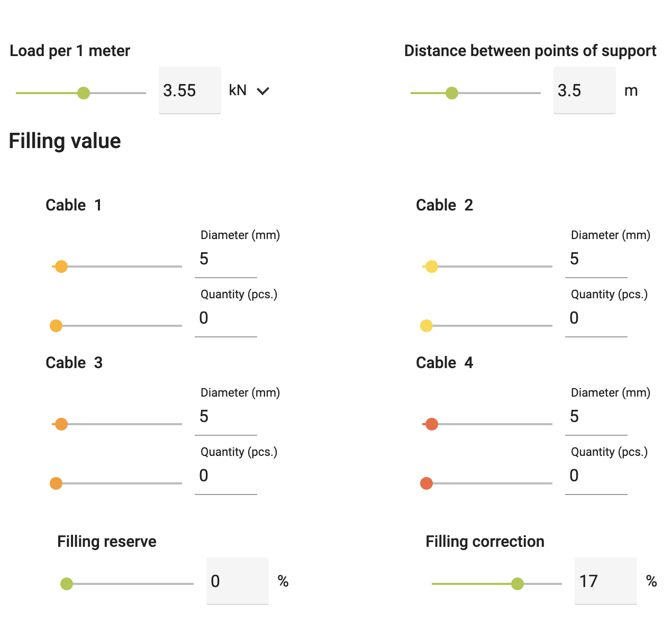The width and height of the screenshot is (672, 623).
Task: Click the Cable 1 Quantity input field
Action: click(x=225, y=318)
